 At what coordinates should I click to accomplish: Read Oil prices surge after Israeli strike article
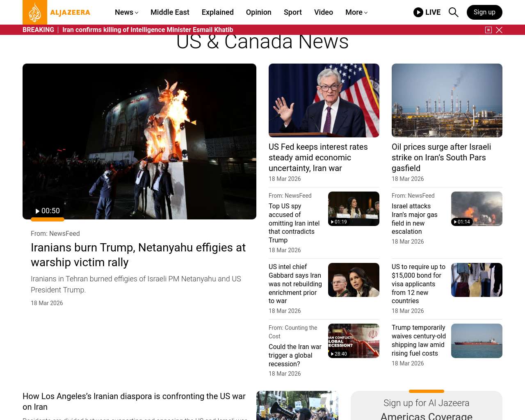coord(441,157)
